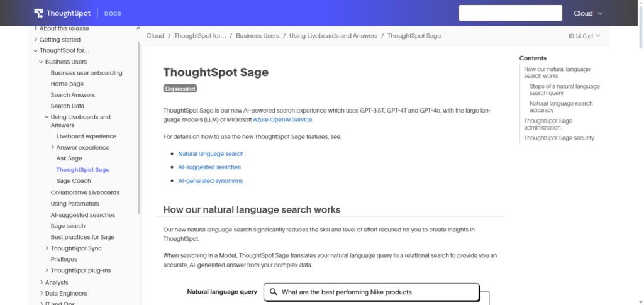Viewport: 644px width, 305px height.
Task: Expand the Getting started section
Action: pos(36,40)
